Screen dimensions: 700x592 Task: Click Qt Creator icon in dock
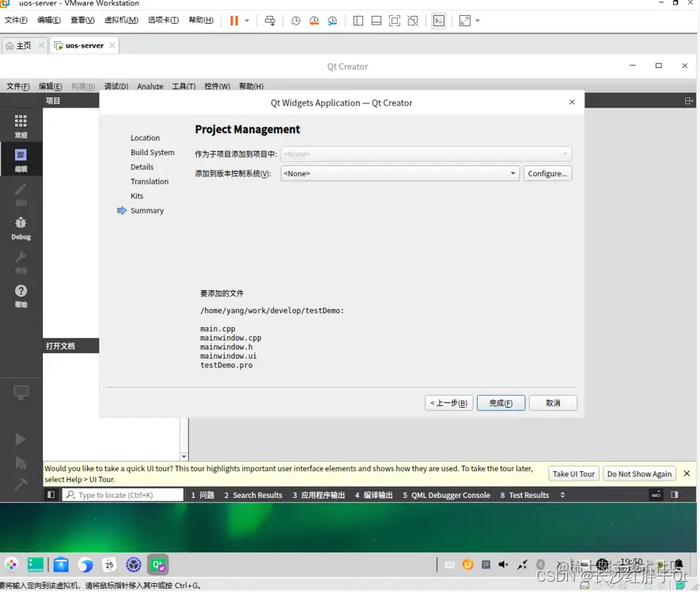pyautogui.click(x=158, y=565)
